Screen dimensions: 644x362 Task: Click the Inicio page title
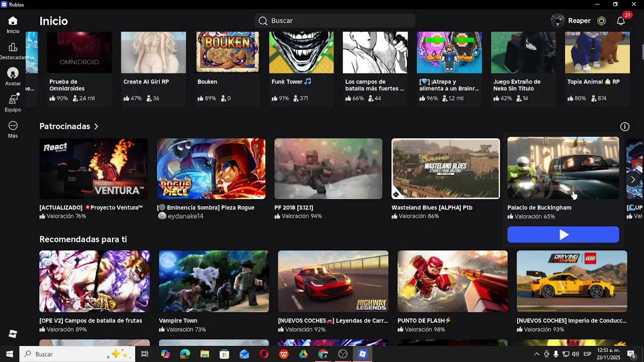coord(54,21)
